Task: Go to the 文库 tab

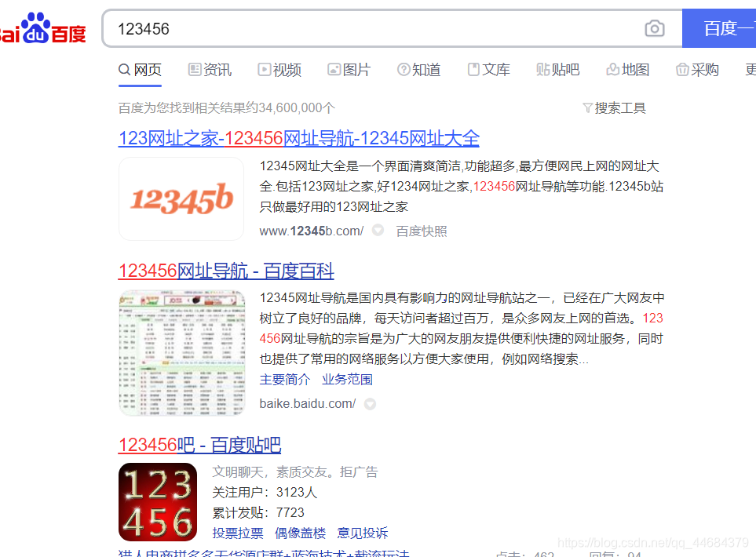Action: pyautogui.click(x=489, y=70)
